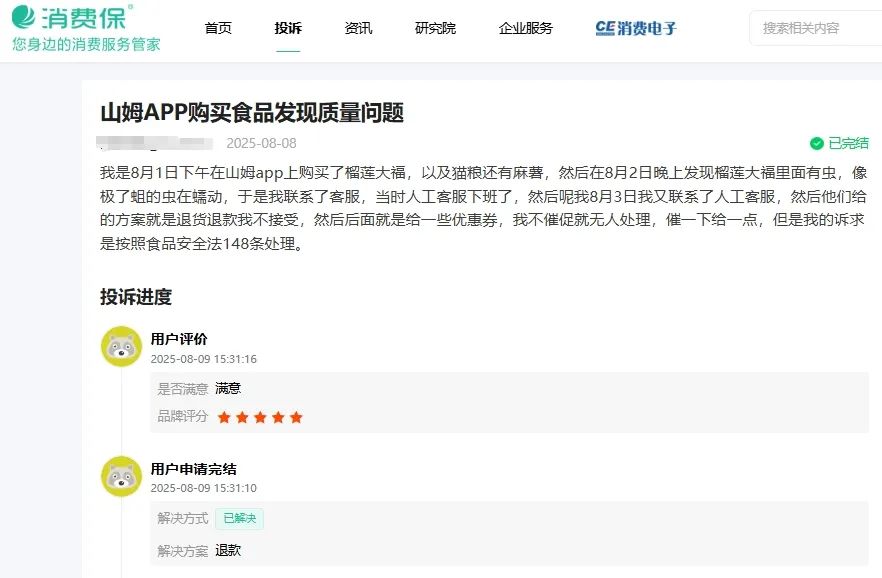Click the CE 消费电子 logo link
The height and width of the screenshot is (578, 882).
[x=636, y=28]
